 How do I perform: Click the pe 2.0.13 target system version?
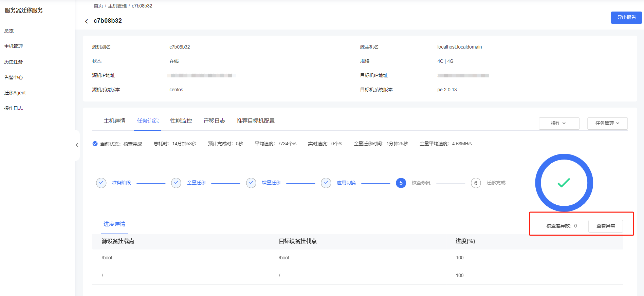coord(447,90)
